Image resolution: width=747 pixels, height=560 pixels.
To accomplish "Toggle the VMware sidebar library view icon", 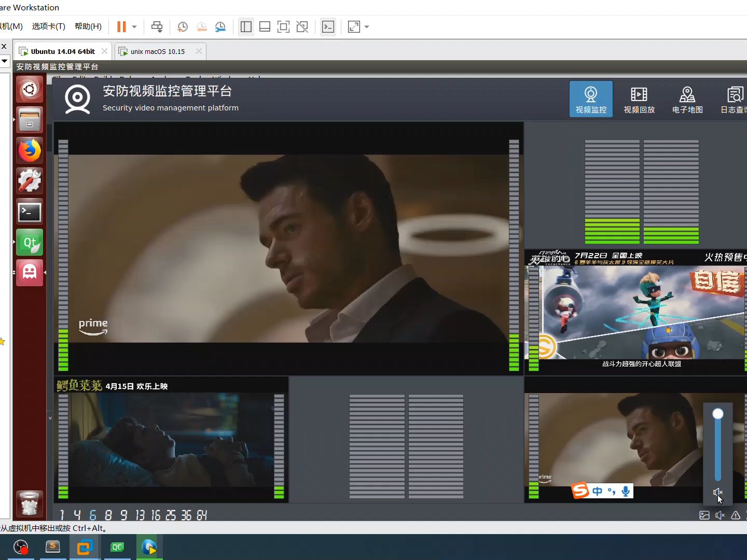I will pos(246,27).
